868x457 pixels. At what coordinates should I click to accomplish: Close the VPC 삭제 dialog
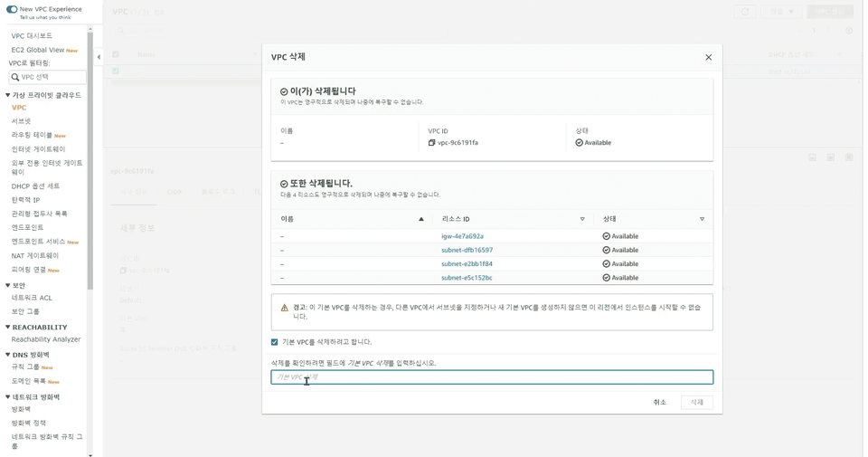point(708,57)
